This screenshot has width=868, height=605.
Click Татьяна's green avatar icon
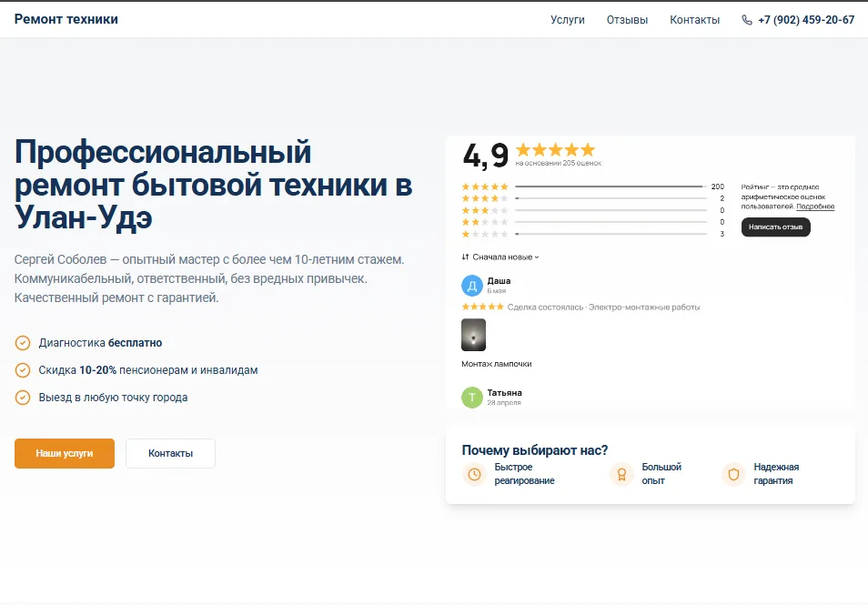(x=472, y=398)
